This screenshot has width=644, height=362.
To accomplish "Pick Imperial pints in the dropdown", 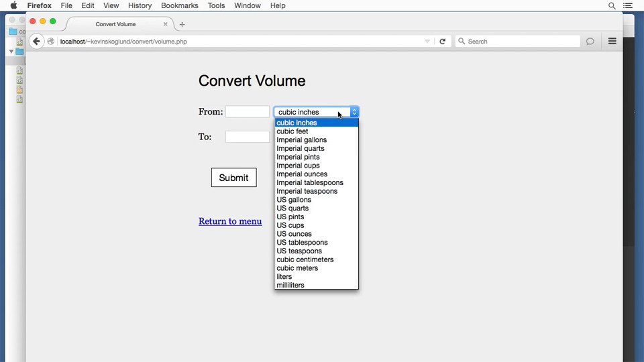I will (316, 157).
